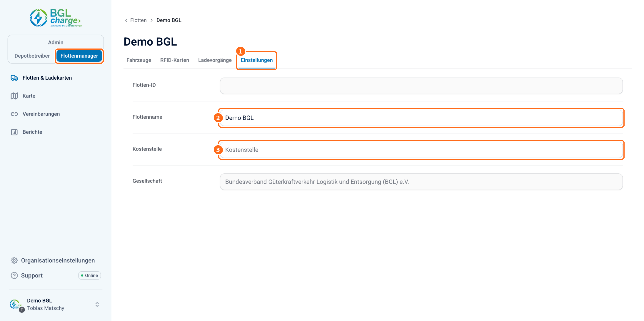Image resolution: width=644 pixels, height=321 pixels.
Task: Click the Kostenstelle input field
Action: (x=421, y=150)
